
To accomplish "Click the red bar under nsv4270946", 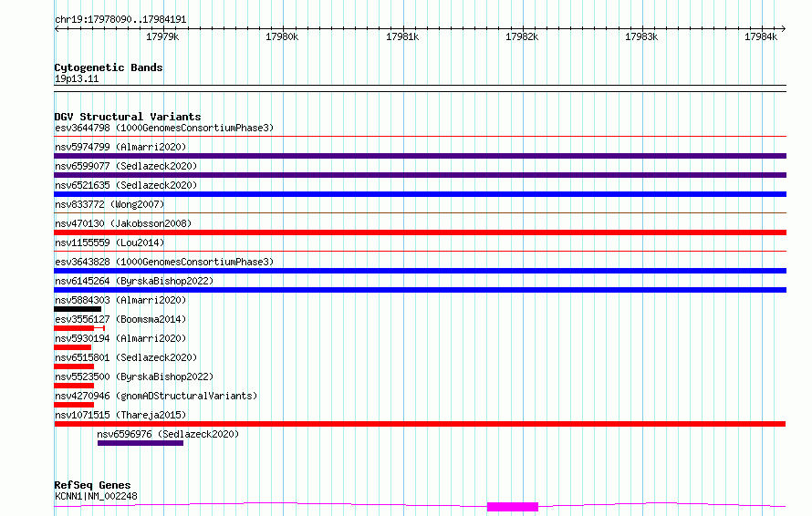I will 74,405.
